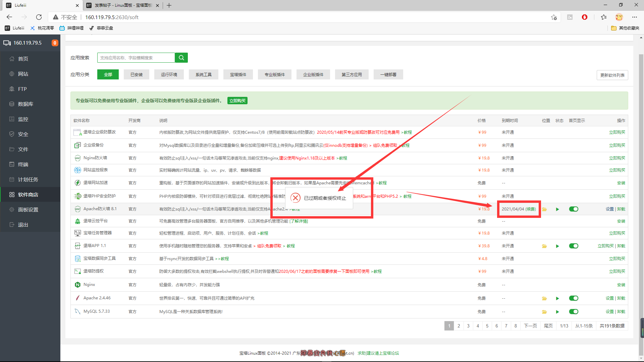Viewport: 644px width, 362px height.
Task: Click the 堡塔云控平台 icon
Action: [77, 221]
